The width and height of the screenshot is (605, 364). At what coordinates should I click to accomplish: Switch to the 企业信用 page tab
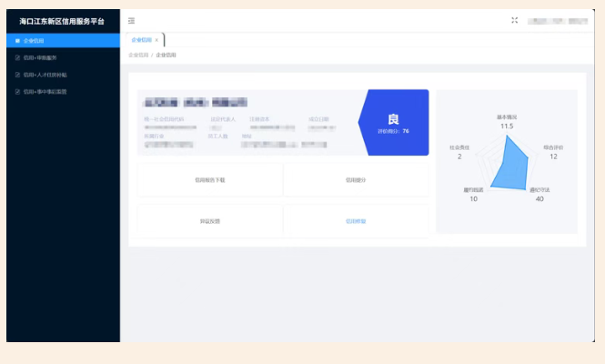click(x=142, y=40)
